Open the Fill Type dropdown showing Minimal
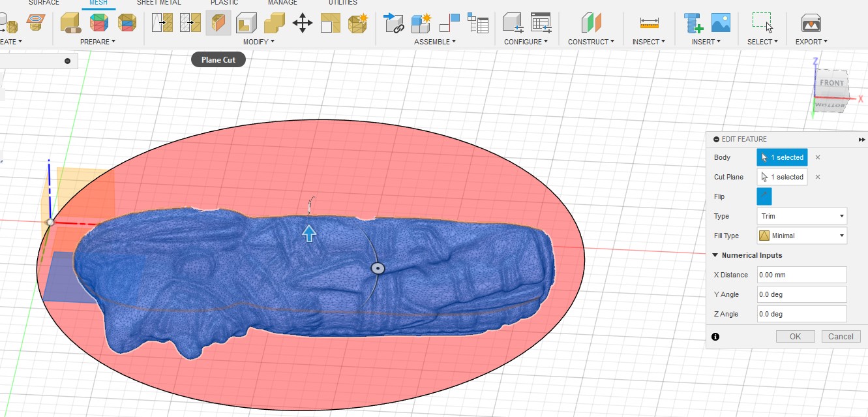Screen dimensions: 868x417 coord(801,236)
